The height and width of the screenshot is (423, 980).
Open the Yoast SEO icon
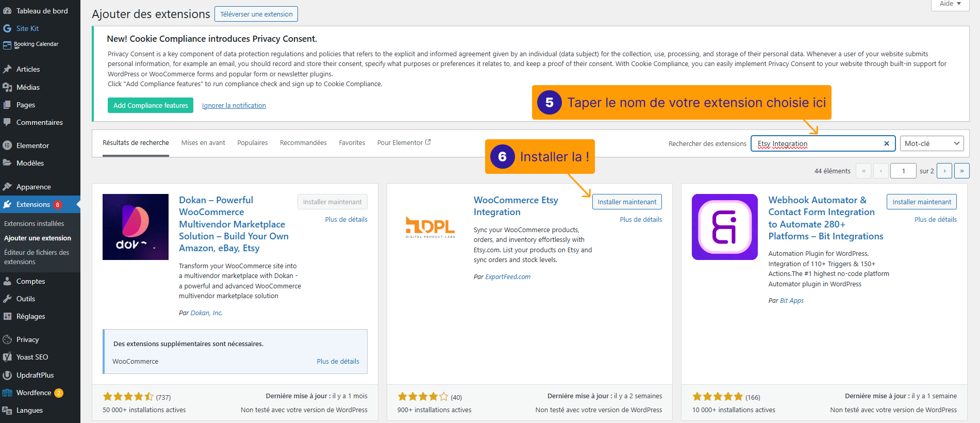7,357
